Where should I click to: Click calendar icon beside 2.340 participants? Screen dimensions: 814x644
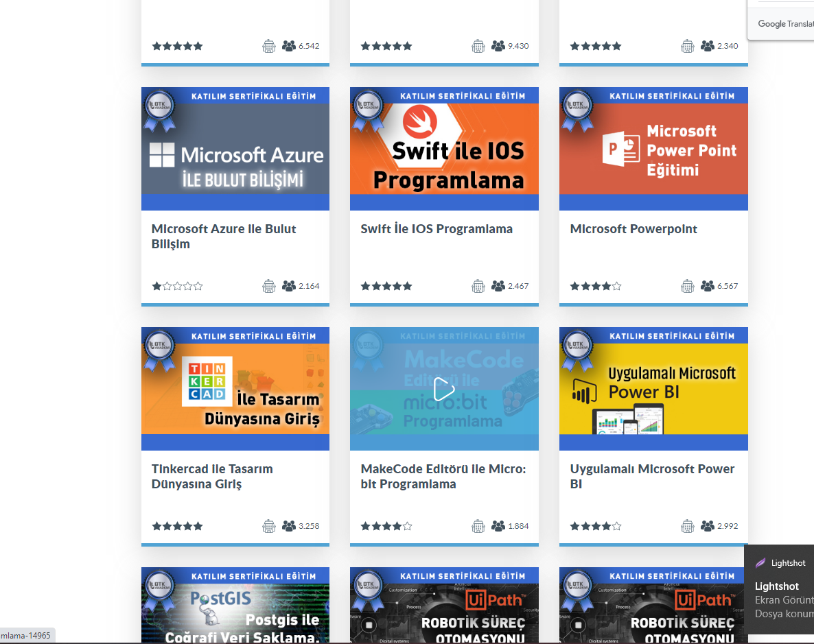point(687,46)
